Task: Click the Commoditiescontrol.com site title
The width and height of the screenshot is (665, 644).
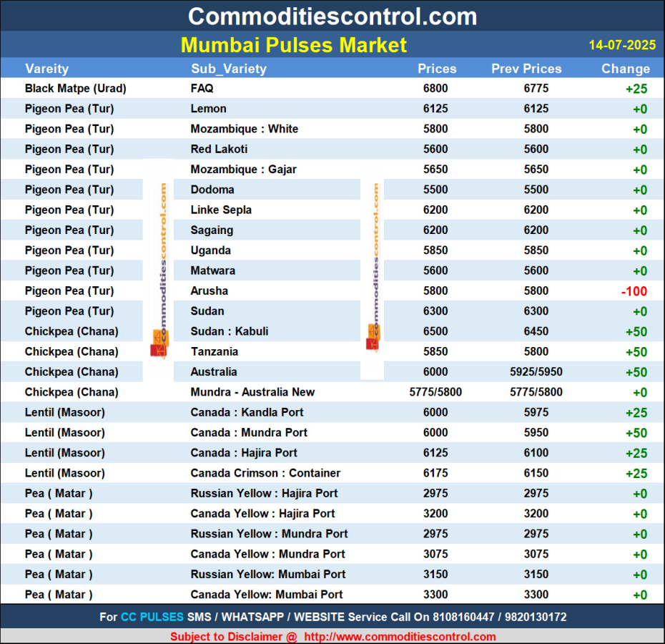Action: [x=332, y=16]
